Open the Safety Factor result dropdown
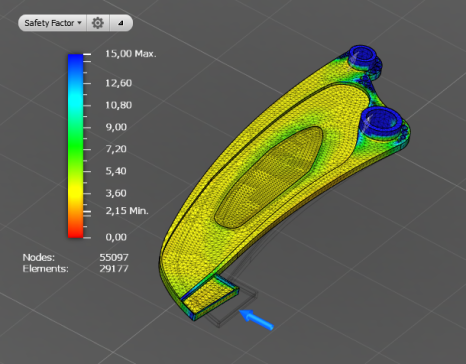The height and width of the screenshot is (364, 466). click(53, 23)
